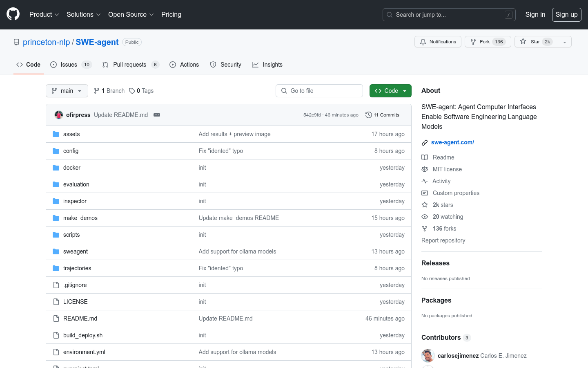This screenshot has height=368, width=588.
Task: Open the assets folder
Action: coord(71,134)
